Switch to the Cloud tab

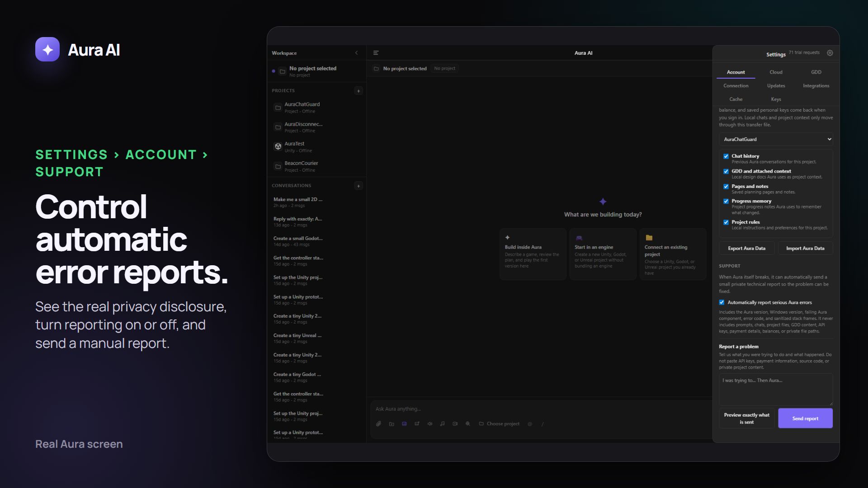click(x=776, y=72)
